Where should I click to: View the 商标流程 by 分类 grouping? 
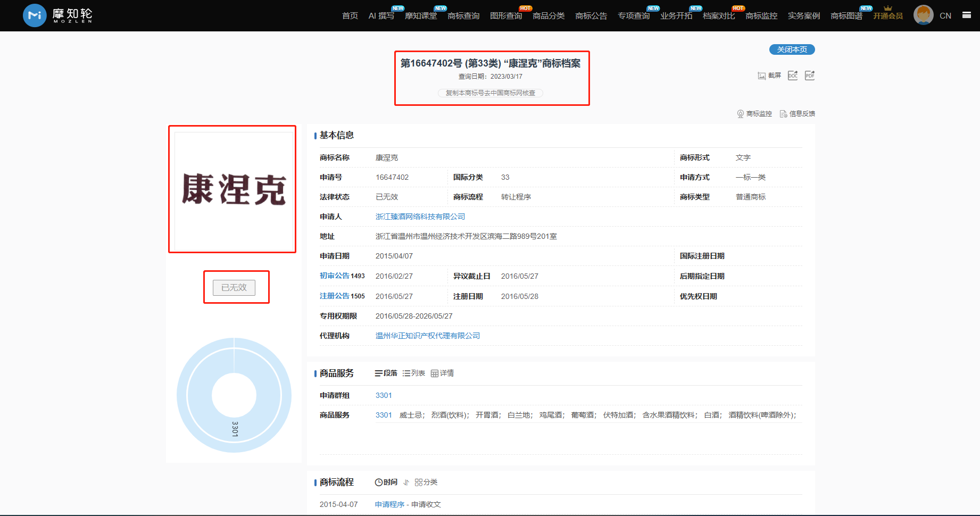pyautogui.click(x=426, y=482)
